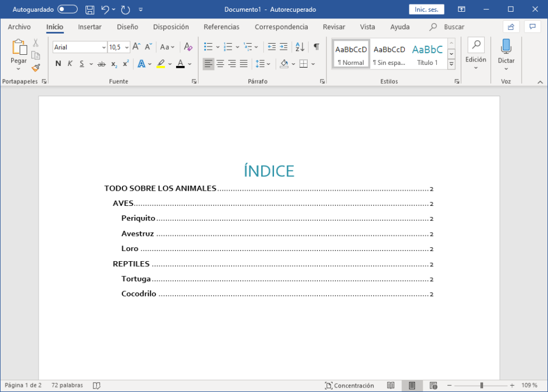Image resolution: width=548 pixels, height=392 pixels.
Task: Show paragraph marks with pilcrow icon
Action: (x=316, y=47)
